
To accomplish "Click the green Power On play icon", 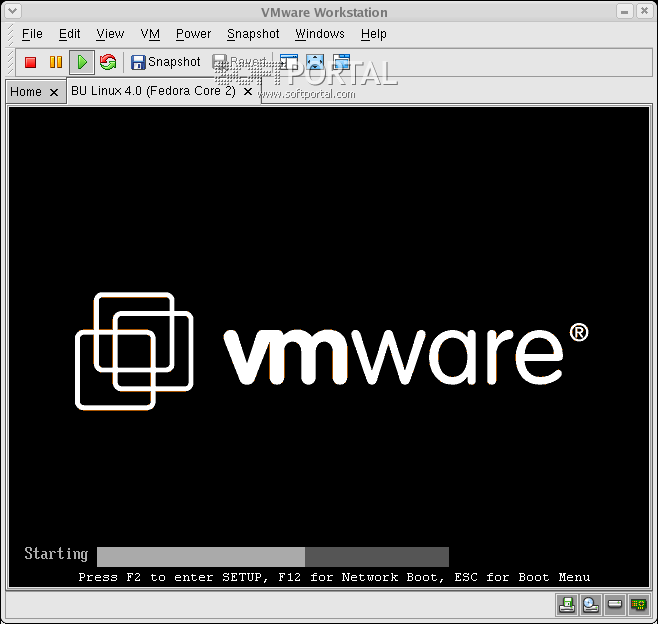I will 82,62.
